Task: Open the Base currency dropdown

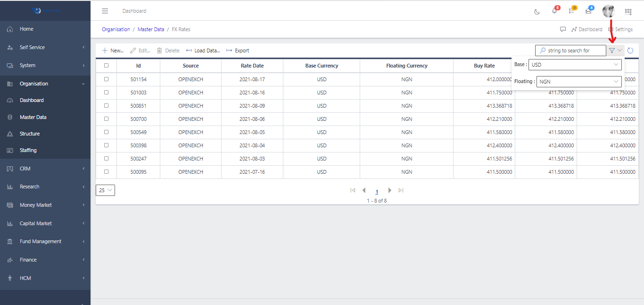Action: pyautogui.click(x=575, y=65)
